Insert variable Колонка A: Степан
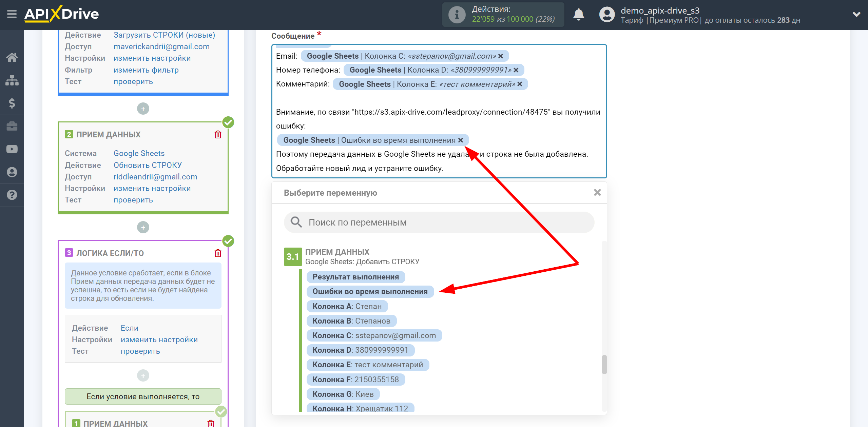 tap(347, 306)
